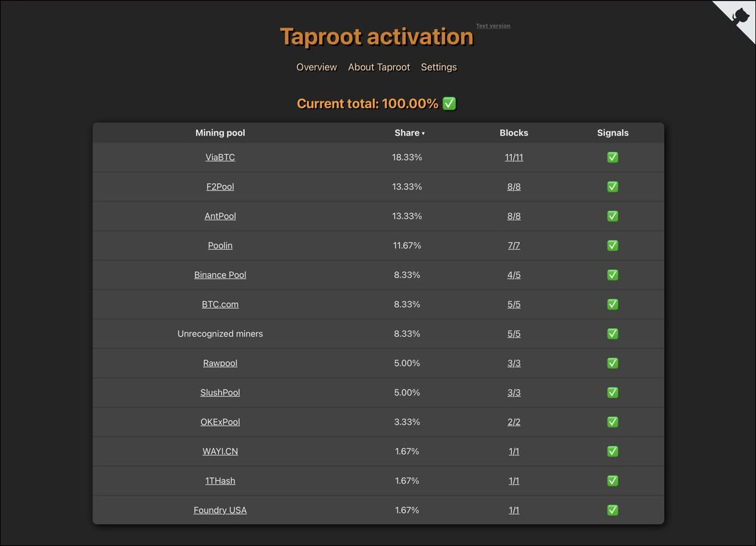View SlushPool 3/3 blocks link
Screen dimensions: 756x546
click(514, 392)
